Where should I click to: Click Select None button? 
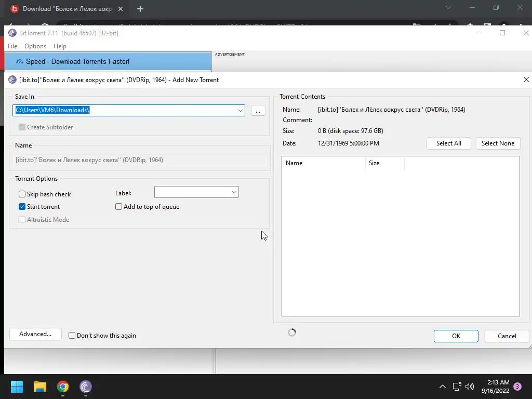(498, 143)
